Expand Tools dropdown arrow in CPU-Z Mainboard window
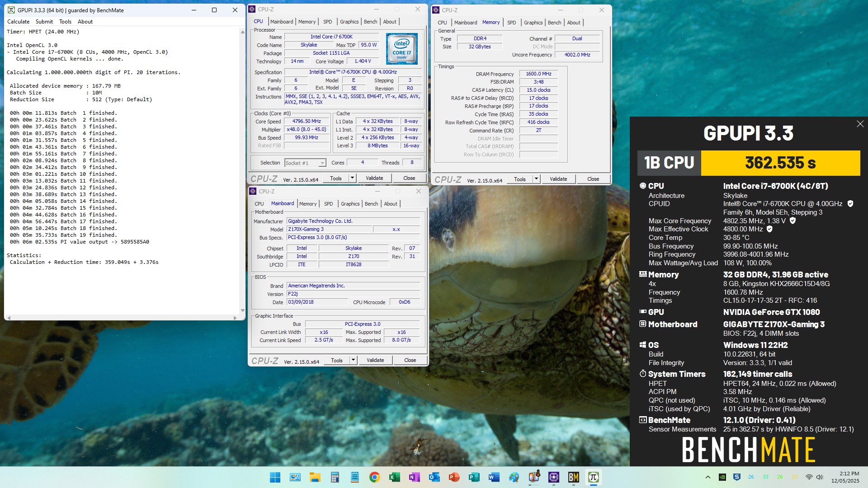The height and width of the screenshot is (488, 868). 353,360
